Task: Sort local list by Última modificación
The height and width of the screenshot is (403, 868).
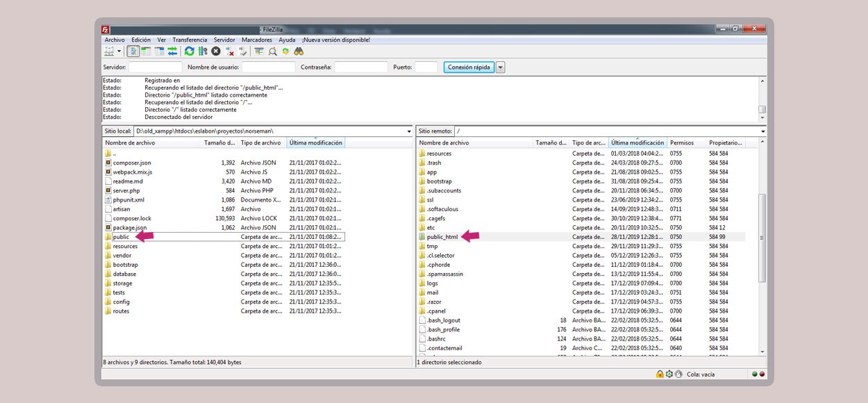Action: coord(315,142)
